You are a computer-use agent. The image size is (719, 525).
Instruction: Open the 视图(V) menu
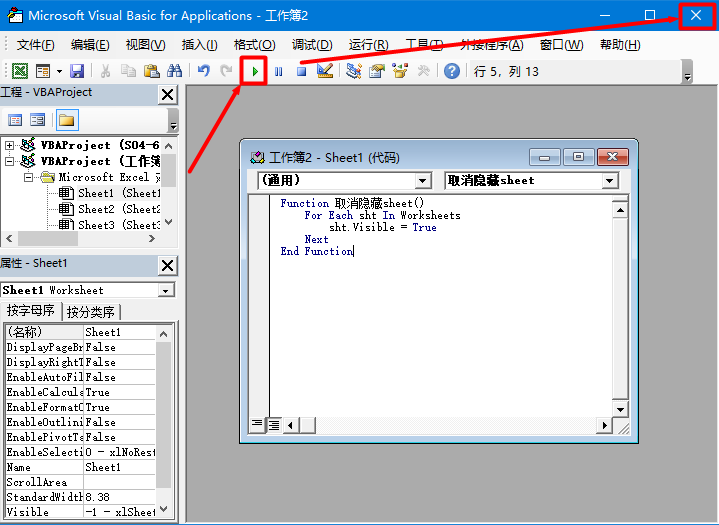click(145, 45)
